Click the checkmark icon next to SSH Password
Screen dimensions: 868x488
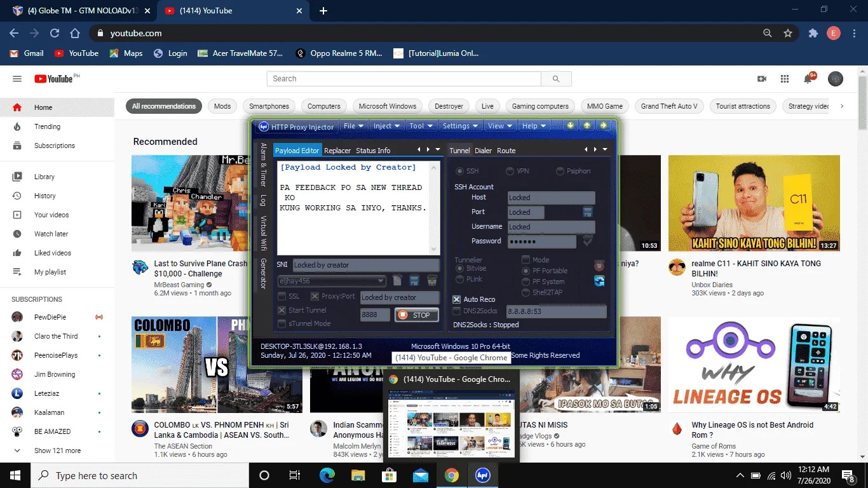(588, 241)
